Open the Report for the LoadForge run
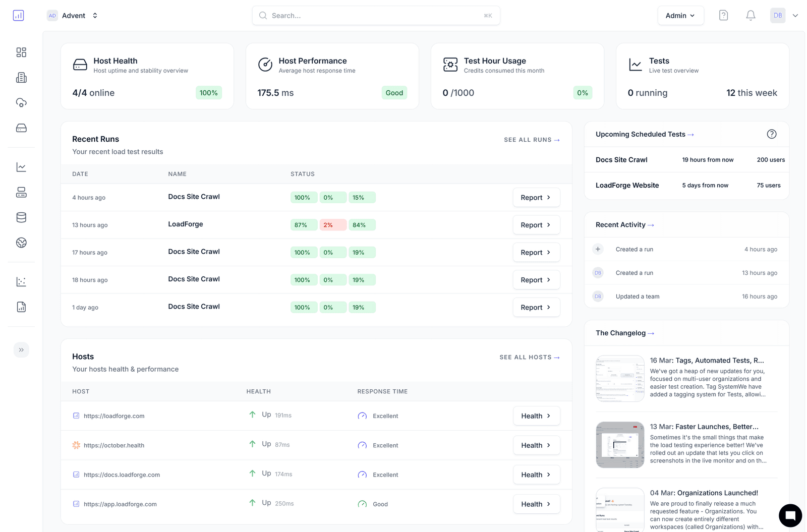Image resolution: width=807 pixels, height=532 pixels. click(x=536, y=224)
